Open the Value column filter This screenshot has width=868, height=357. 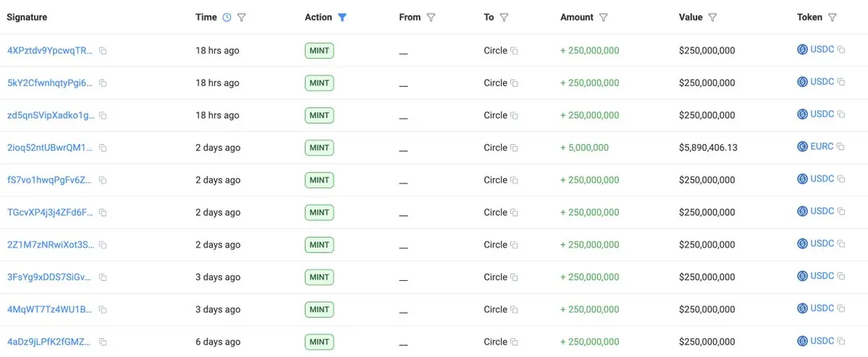pos(712,17)
